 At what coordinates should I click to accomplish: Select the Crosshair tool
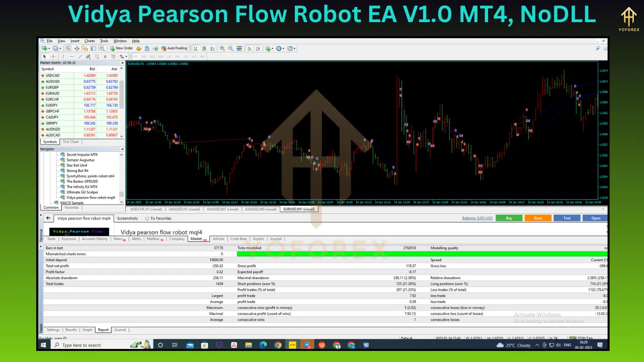point(53,57)
